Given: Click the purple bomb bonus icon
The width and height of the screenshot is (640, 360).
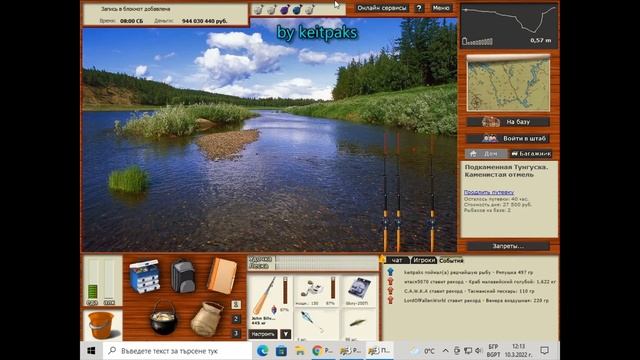Looking at the screenshot, I should tap(284, 9).
